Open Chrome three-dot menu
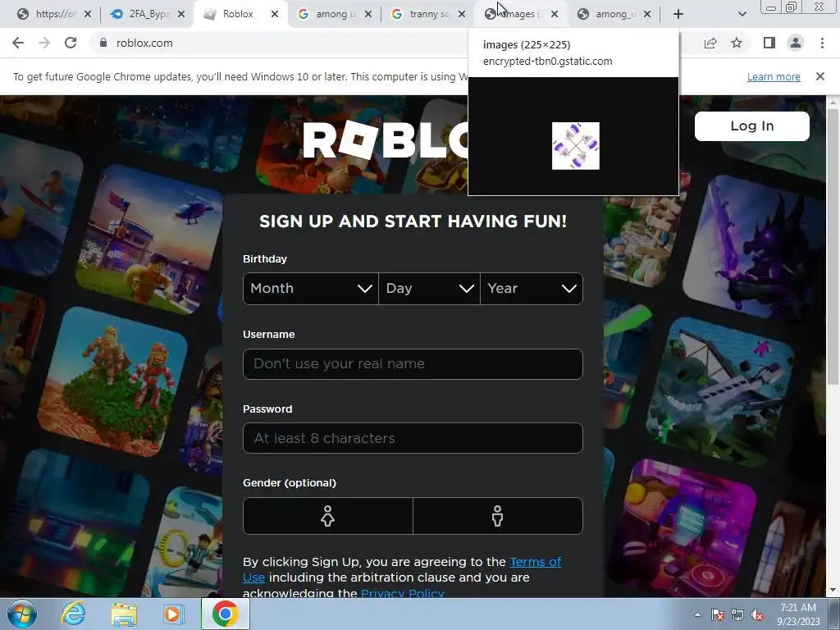 point(822,43)
